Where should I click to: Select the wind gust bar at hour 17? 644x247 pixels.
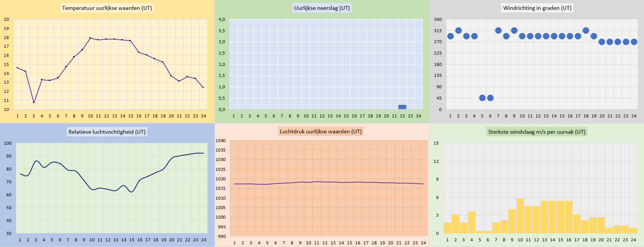[x=577, y=224]
